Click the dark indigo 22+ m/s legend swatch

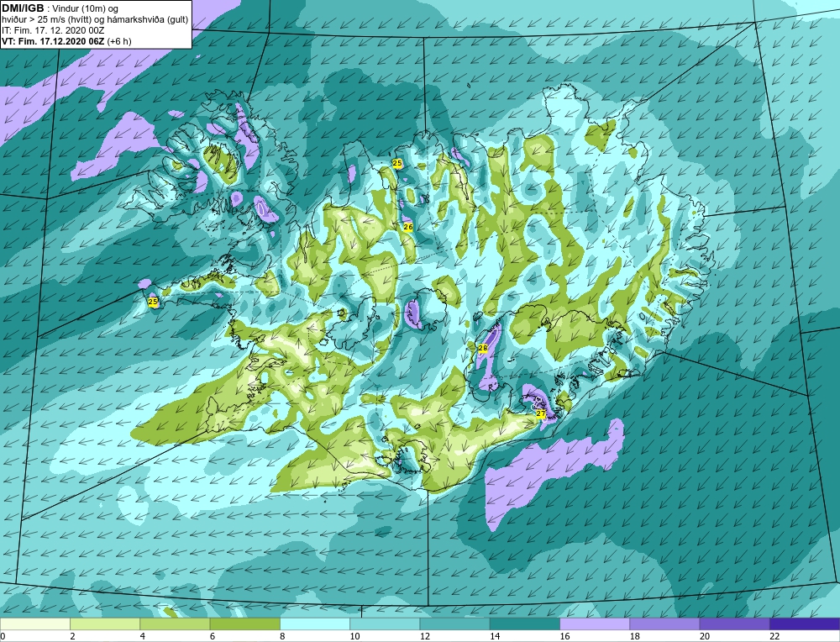point(805,624)
